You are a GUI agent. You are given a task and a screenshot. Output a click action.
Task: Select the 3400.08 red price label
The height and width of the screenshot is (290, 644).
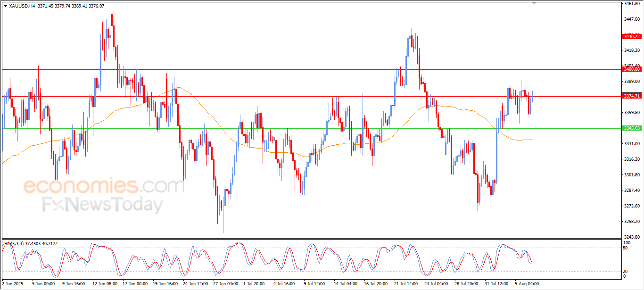[632, 69]
